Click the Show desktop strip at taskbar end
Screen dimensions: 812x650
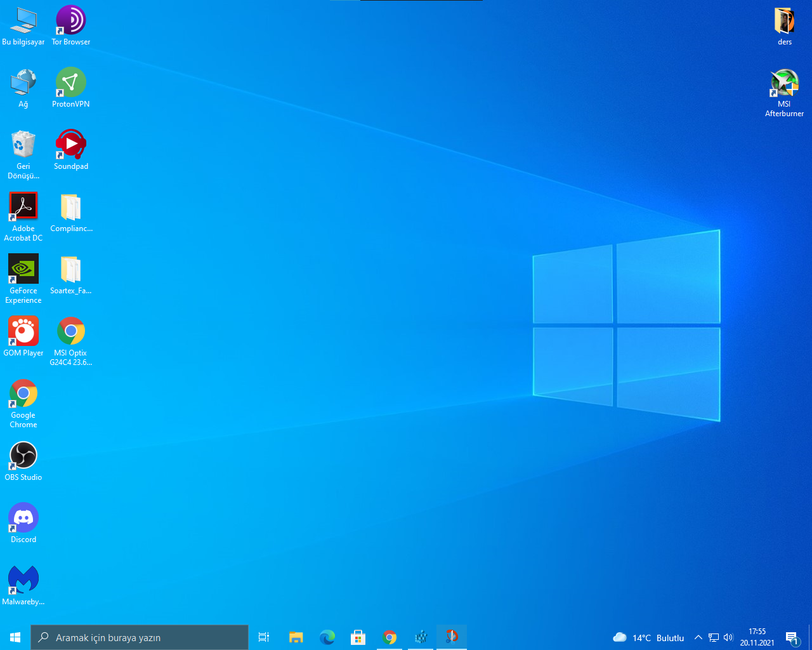tap(810, 637)
